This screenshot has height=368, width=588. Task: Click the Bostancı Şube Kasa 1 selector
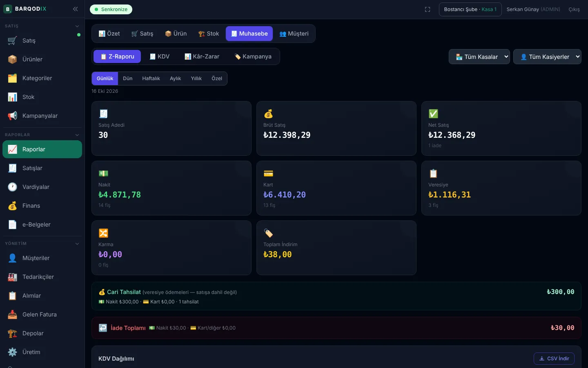[470, 9]
